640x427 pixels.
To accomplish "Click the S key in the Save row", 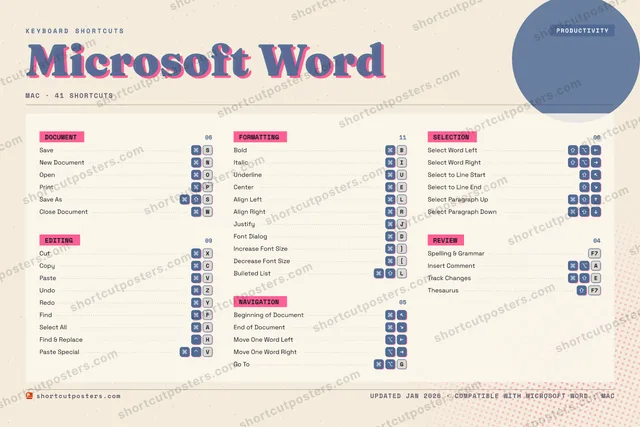I will tap(208, 150).
